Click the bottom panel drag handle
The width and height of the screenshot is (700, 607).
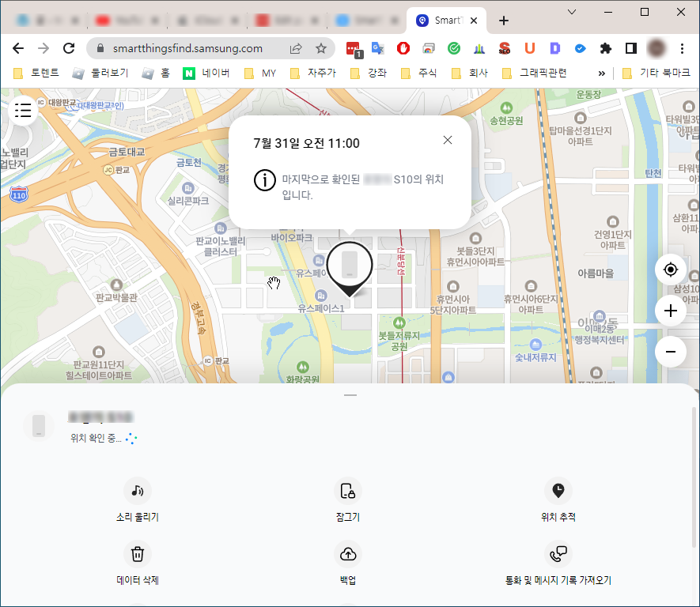(x=350, y=395)
